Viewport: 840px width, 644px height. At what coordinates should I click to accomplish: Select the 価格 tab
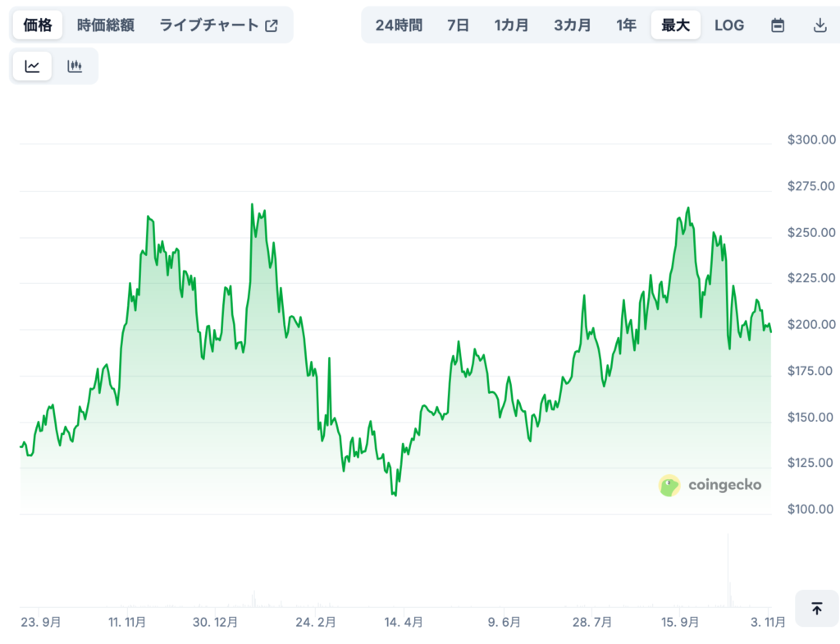click(36, 25)
